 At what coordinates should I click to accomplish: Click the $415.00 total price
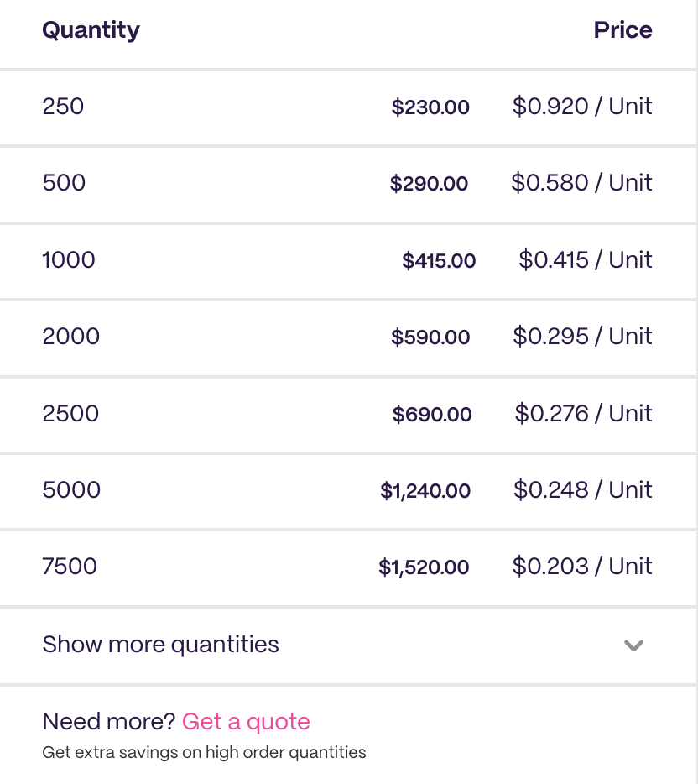pos(439,261)
